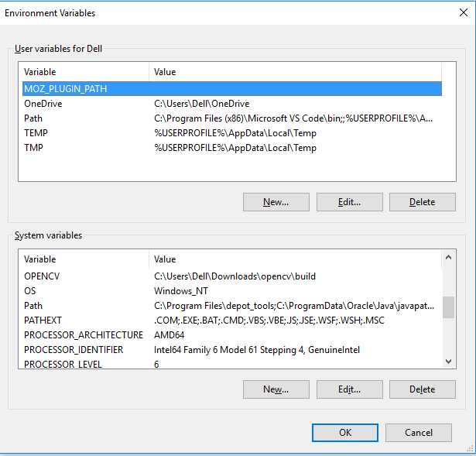The height and width of the screenshot is (456, 476).
Task: Select PROCESSOR_ARCHITECTURE system variable
Action: (232, 335)
